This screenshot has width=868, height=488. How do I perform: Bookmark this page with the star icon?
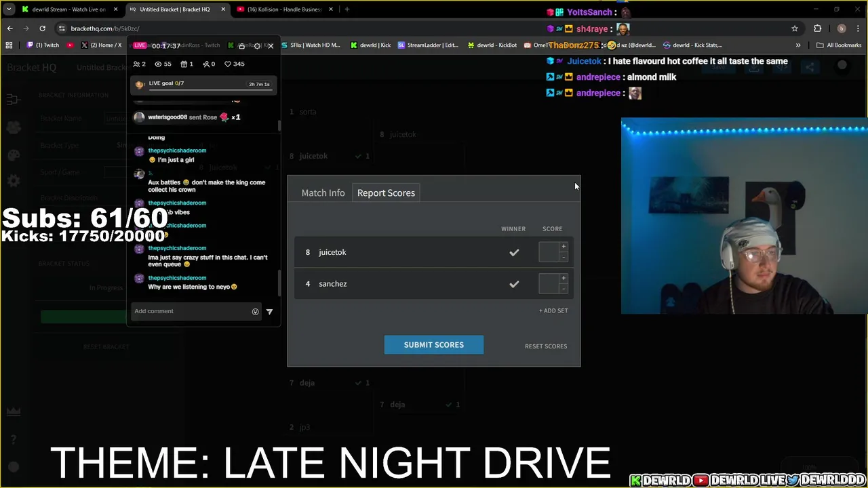[x=795, y=28]
